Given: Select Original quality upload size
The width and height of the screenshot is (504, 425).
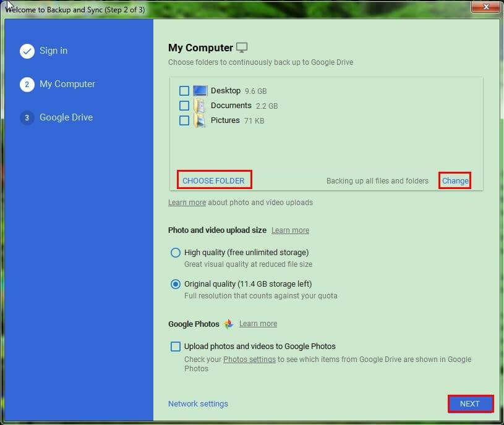Looking at the screenshot, I should [176, 284].
